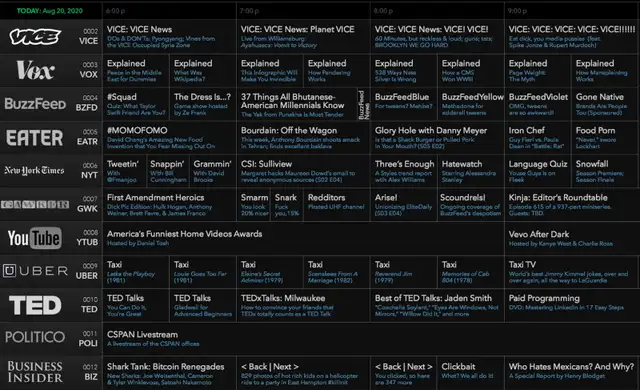Click the 0008 YTUB channel number
This screenshot has height=390, width=640.
point(87,237)
